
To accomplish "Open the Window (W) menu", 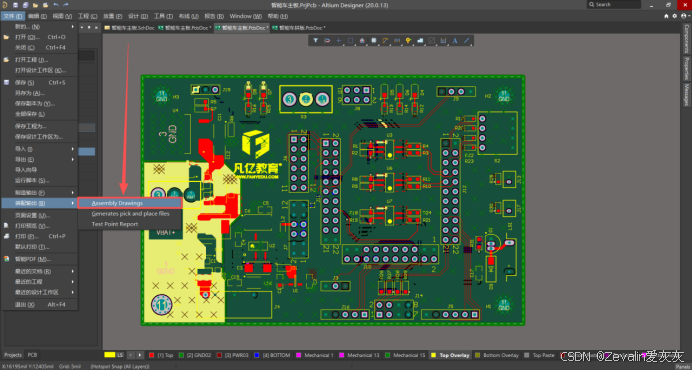I will coord(245,16).
